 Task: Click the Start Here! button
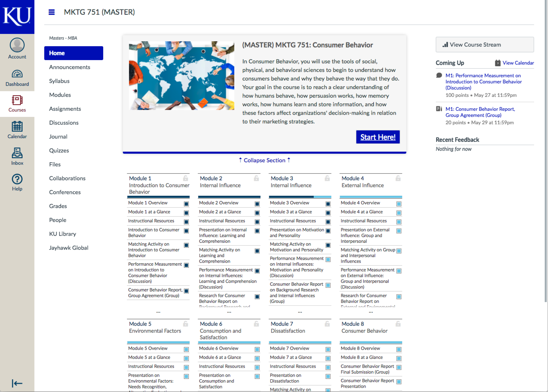[x=378, y=137]
